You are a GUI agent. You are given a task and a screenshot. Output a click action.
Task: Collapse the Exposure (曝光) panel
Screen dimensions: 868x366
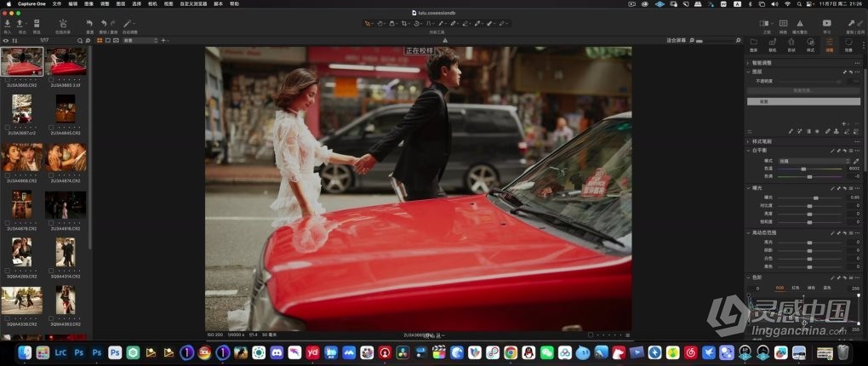pyautogui.click(x=748, y=187)
